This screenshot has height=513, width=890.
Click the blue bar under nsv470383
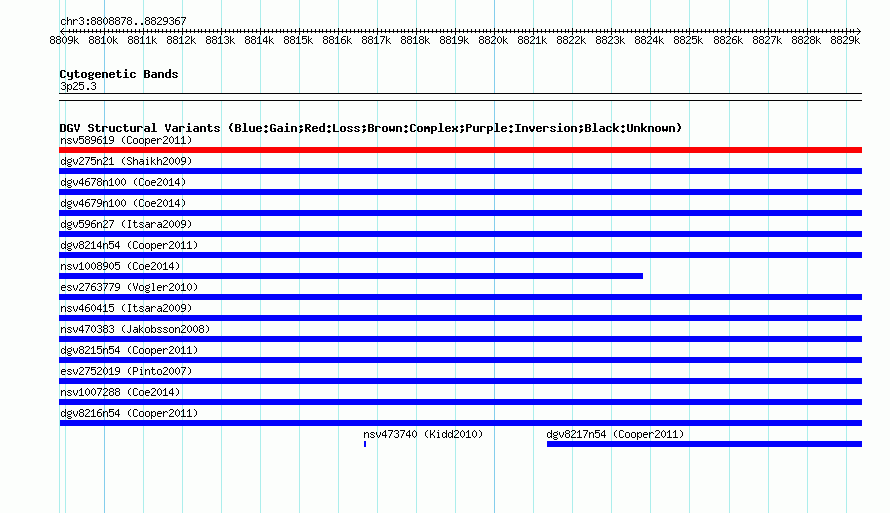[460, 339]
